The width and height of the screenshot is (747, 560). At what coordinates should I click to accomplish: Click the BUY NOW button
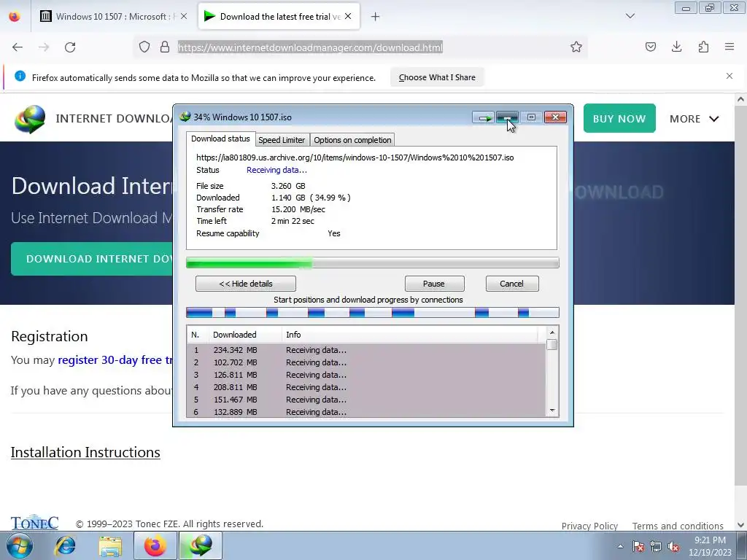(619, 119)
